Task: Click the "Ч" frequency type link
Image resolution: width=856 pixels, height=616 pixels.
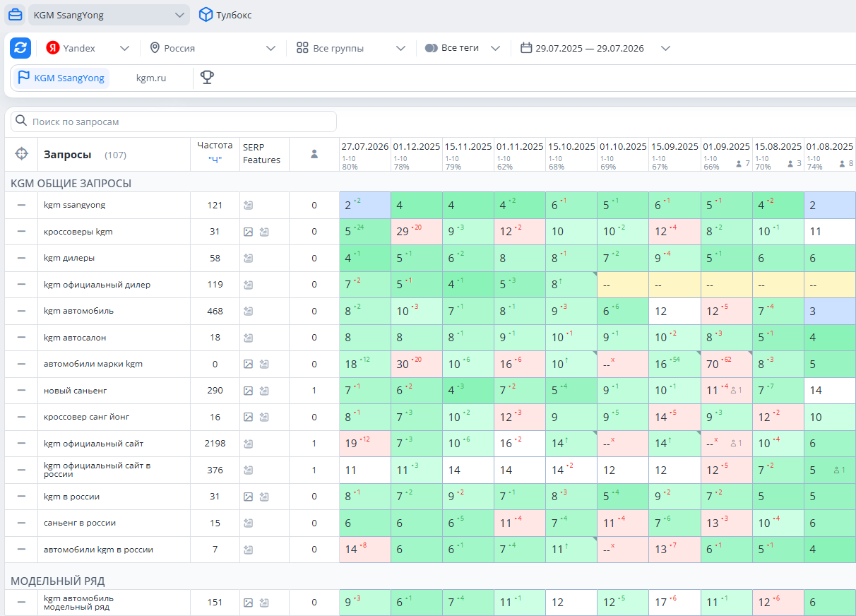Action: coord(215,159)
